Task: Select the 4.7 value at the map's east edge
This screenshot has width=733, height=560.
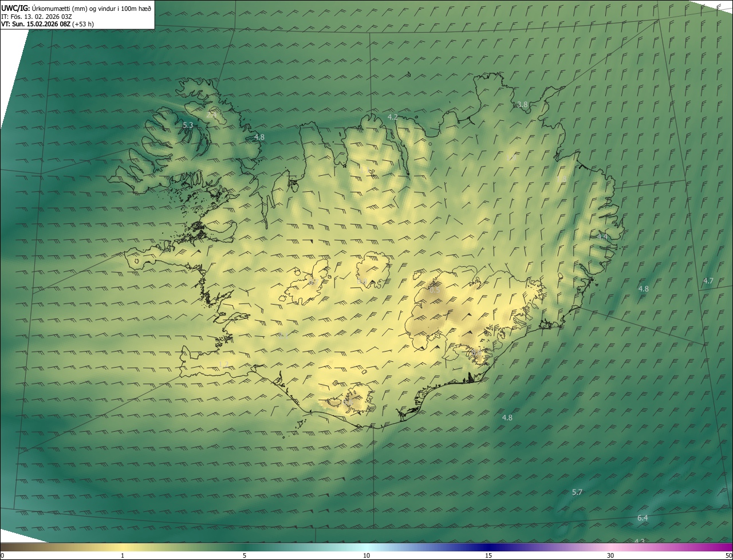Action: point(708,281)
